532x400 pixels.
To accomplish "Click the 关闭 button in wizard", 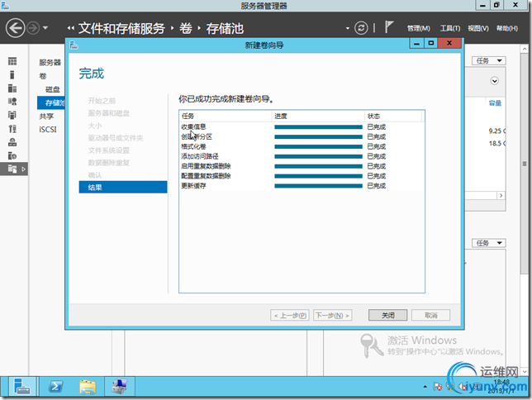I will (x=387, y=315).
